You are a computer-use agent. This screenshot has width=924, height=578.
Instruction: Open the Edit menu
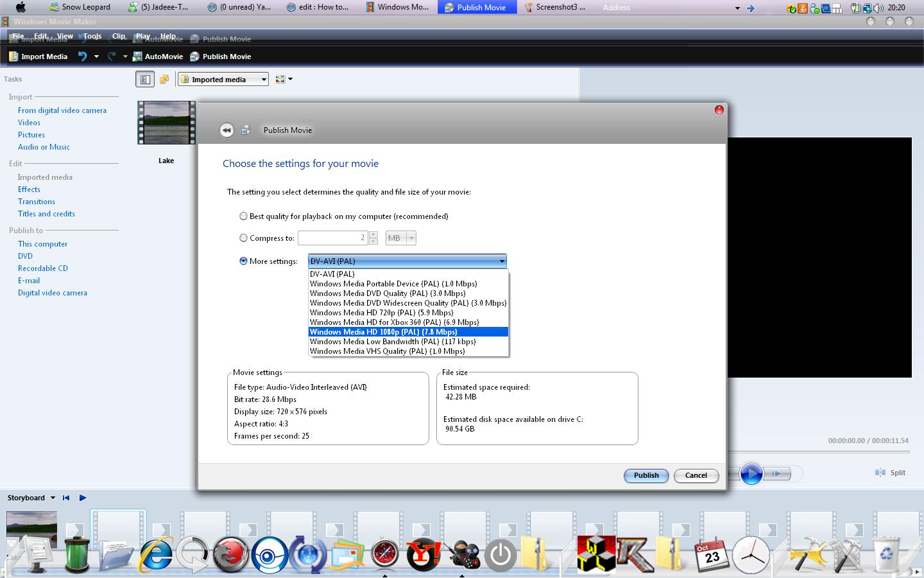40,36
